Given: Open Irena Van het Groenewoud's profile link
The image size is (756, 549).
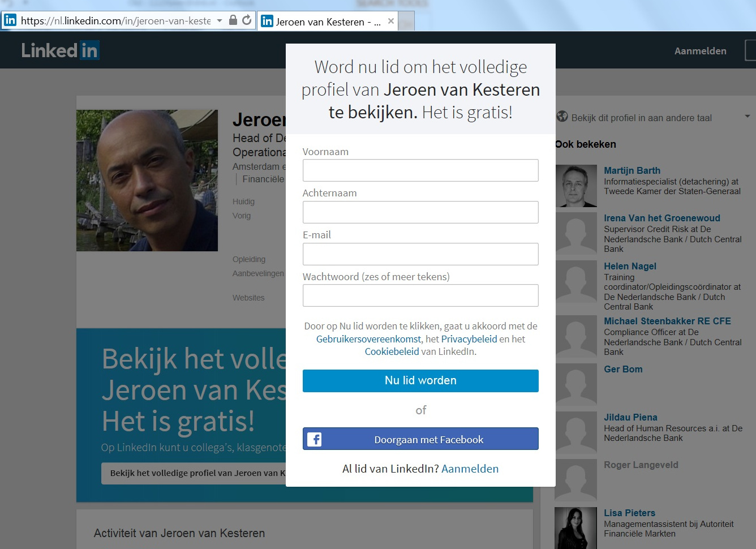Looking at the screenshot, I should pos(661,218).
